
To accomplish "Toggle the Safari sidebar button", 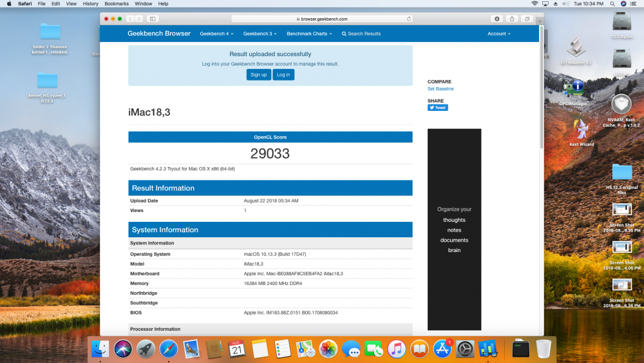I will pos(153,19).
